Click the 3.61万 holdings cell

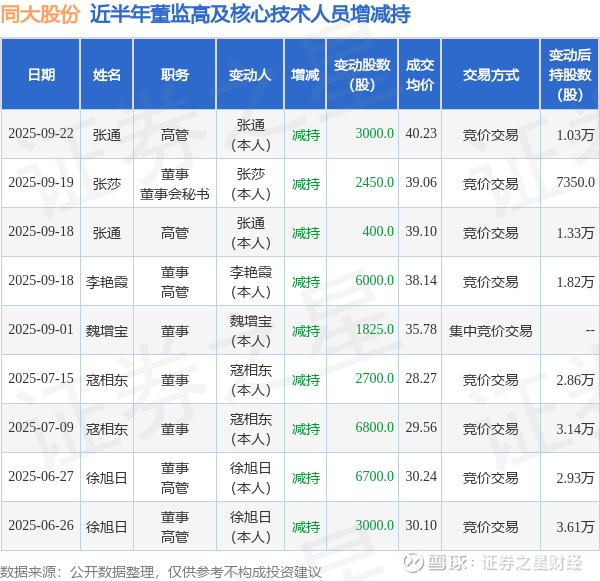click(x=575, y=527)
